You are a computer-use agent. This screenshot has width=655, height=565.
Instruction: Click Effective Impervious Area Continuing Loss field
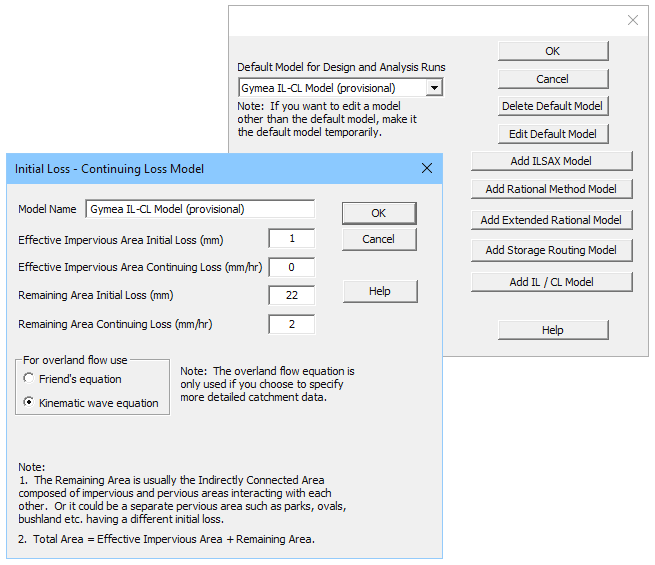[292, 267]
